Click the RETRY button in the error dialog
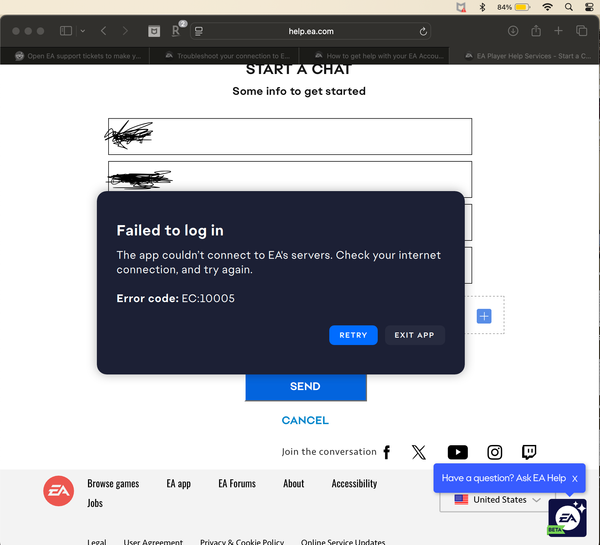600x545 pixels. click(353, 335)
